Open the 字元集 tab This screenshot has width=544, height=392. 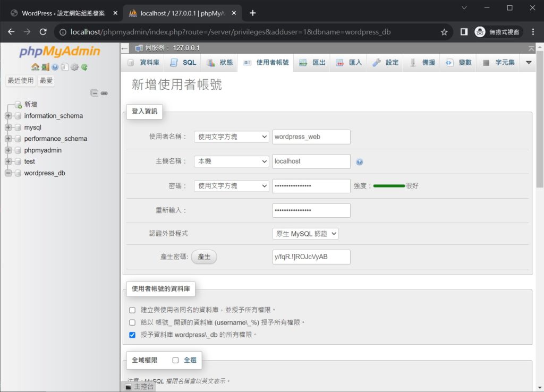(x=498, y=63)
